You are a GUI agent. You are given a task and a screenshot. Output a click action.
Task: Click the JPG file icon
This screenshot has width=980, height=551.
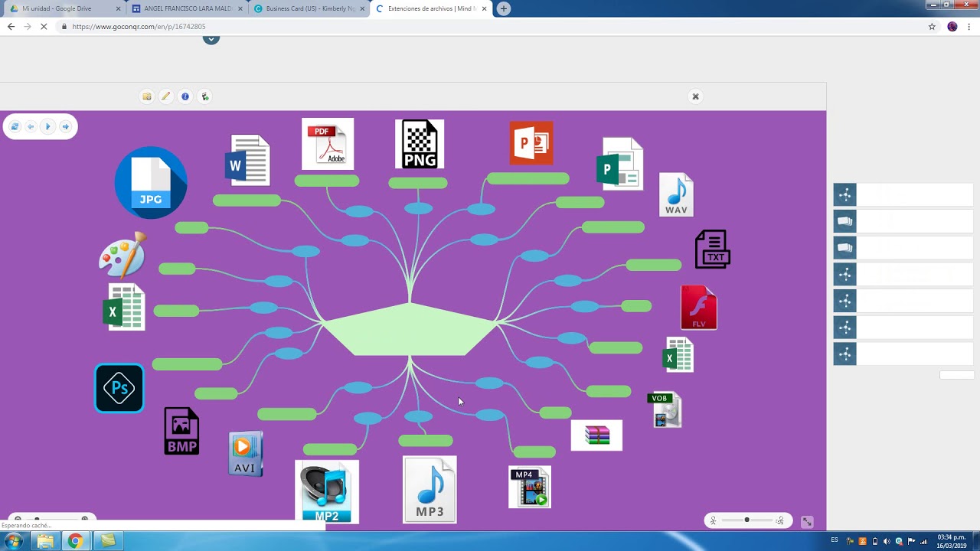pos(151,182)
